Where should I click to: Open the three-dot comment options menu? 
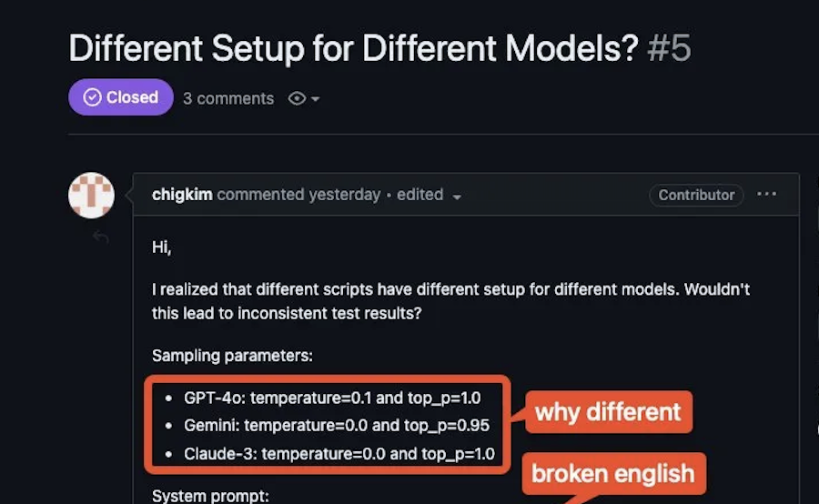click(767, 194)
